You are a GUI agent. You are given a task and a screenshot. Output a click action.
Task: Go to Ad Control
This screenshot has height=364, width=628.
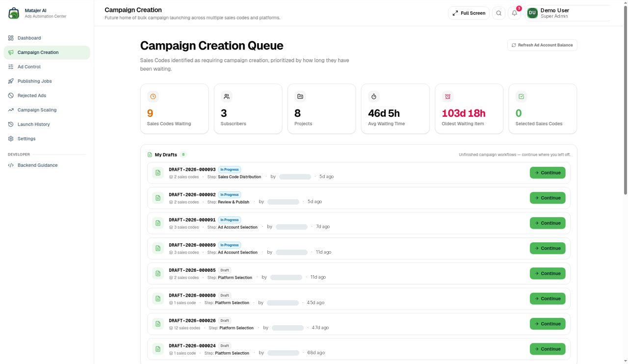click(x=47, y=67)
